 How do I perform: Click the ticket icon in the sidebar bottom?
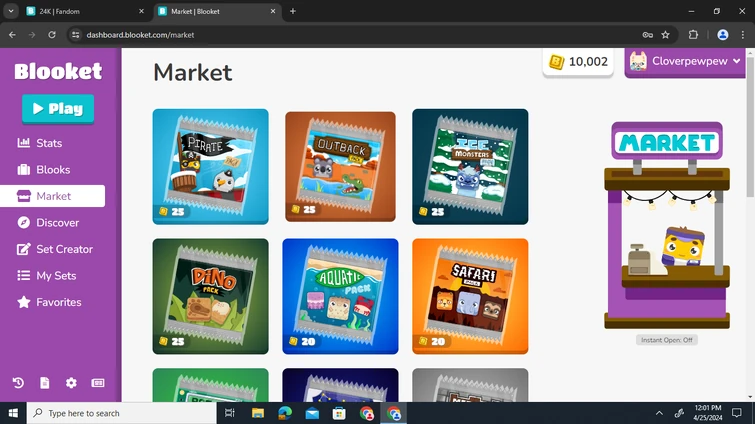click(x=98, y=383)
